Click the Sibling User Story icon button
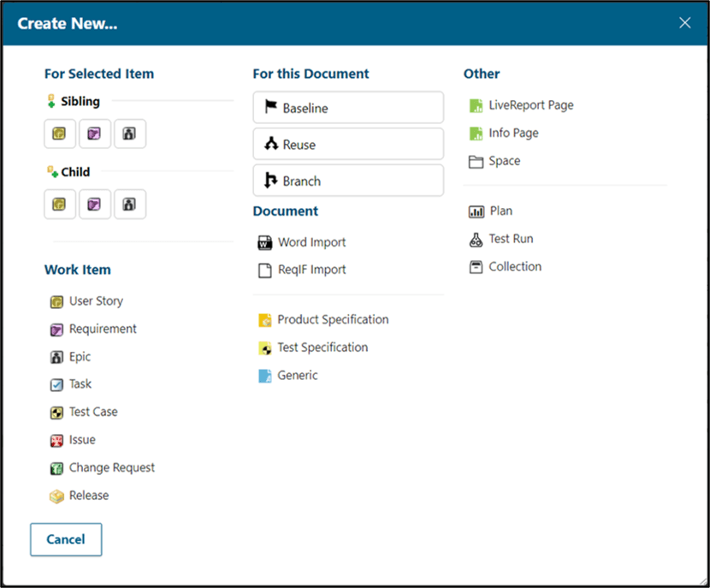This screenshot has width=710, height=588. coord(59,134)
